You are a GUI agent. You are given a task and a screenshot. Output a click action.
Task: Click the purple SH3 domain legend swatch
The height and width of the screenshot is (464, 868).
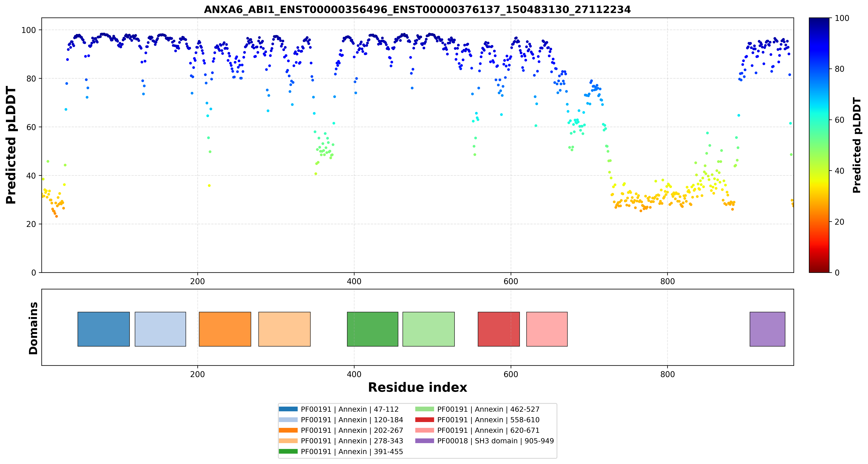click(424, 441)
